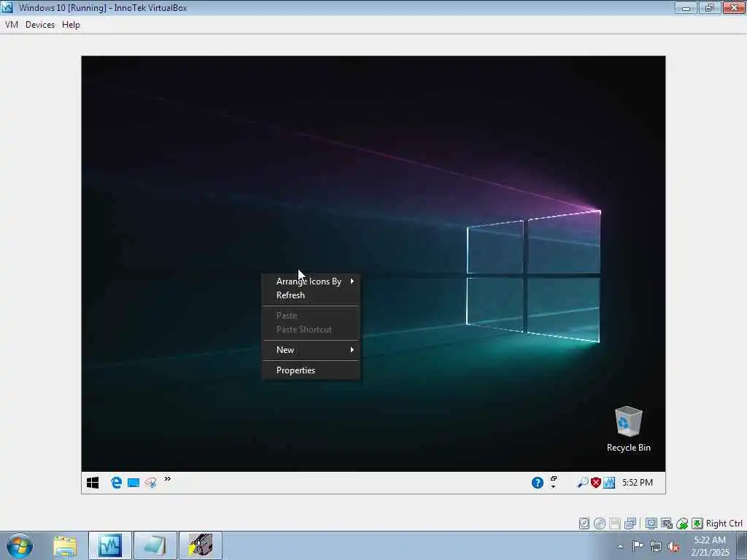This screenshot has width=747, height=560.
Task: Switch to the VirtualBox host taskbar button
Action: click(110, 545)
